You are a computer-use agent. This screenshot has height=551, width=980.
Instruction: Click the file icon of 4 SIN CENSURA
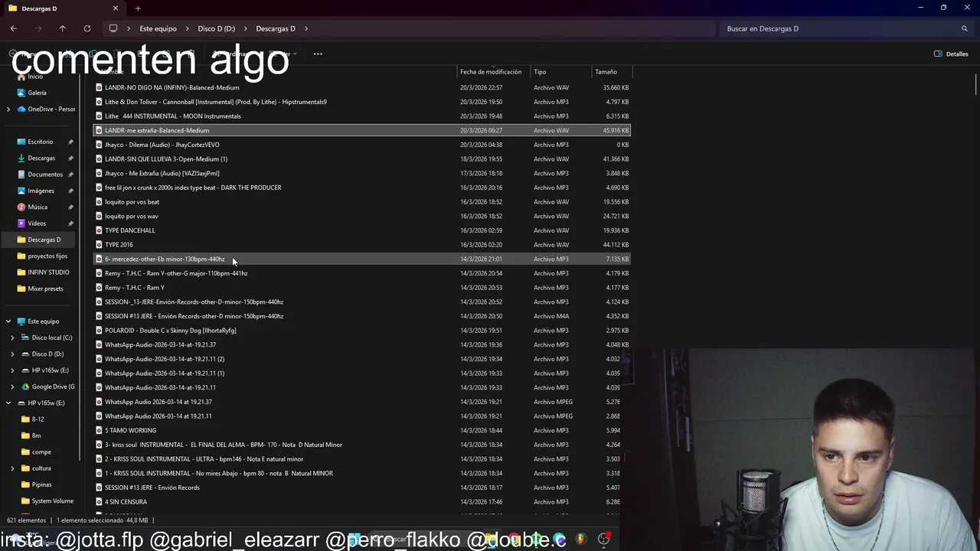click(x=99, y=502)
